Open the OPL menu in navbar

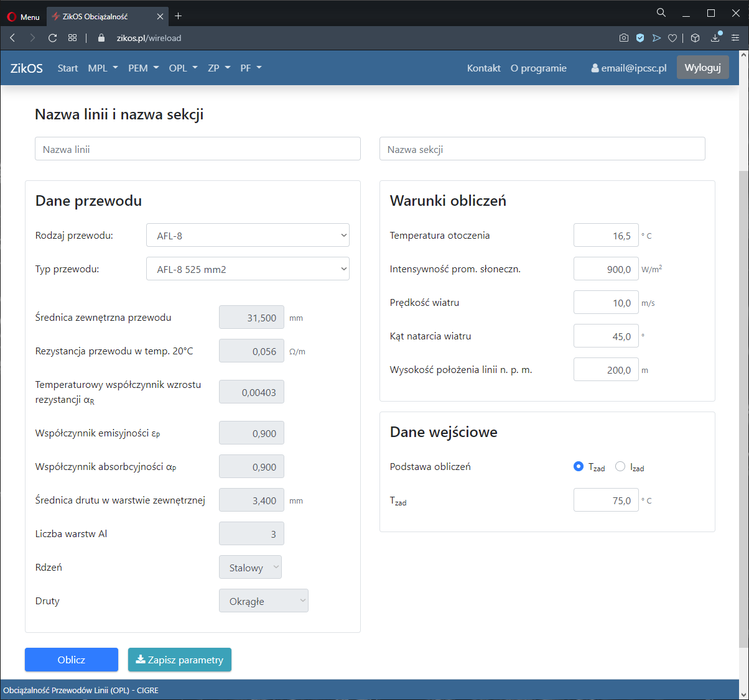click(x=183, y=68)
